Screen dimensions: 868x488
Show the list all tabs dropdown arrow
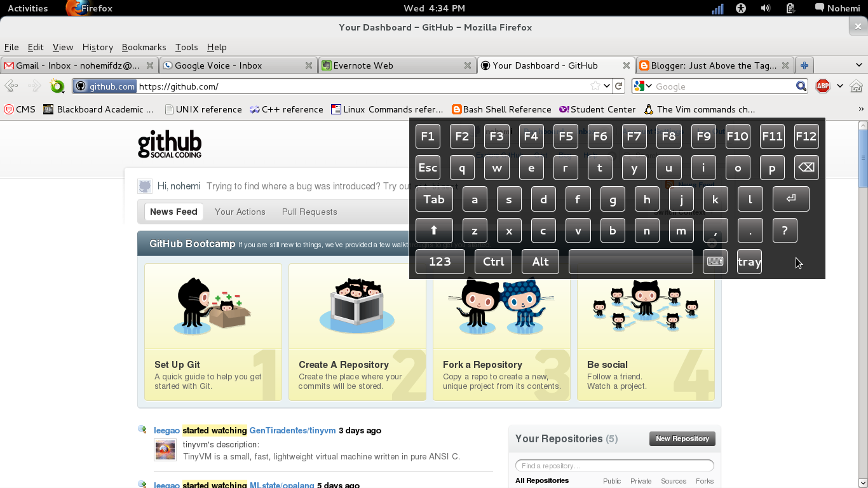tap(859, 65)
